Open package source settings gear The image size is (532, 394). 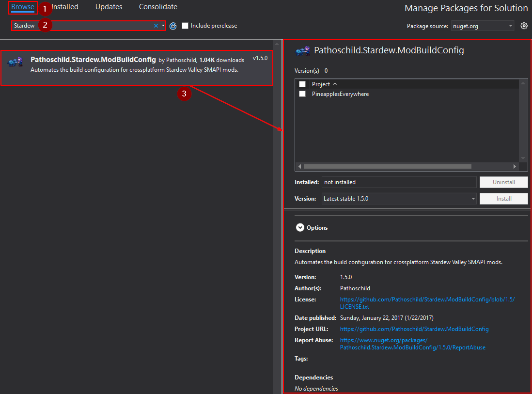point(524,26)
